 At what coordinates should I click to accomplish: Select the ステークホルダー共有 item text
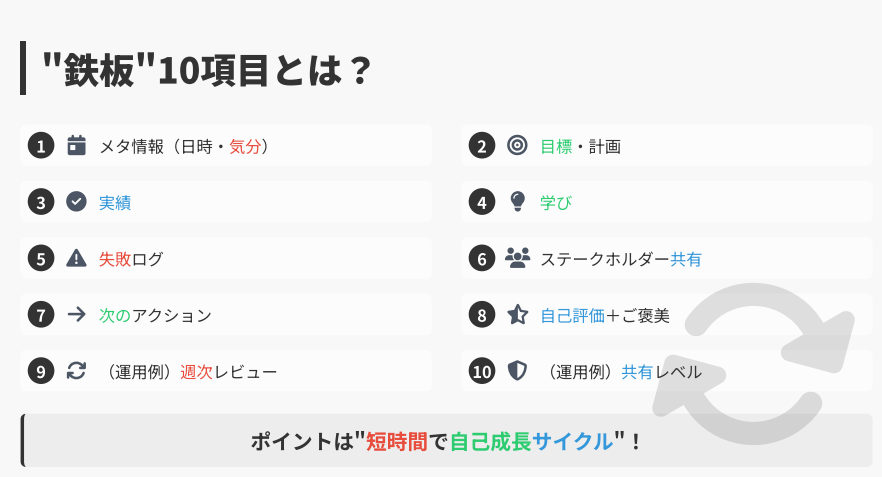(x=621, y=259)
